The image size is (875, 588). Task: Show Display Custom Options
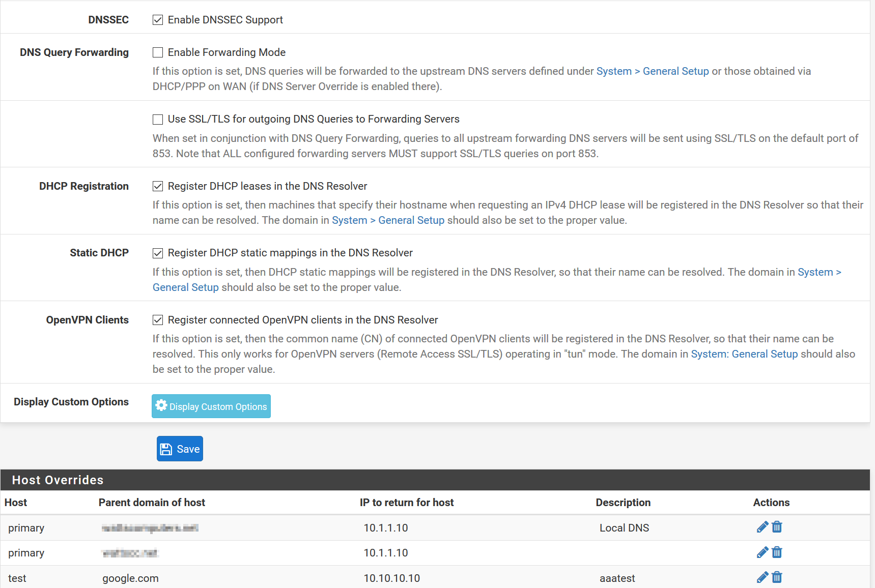coord(211,406)
